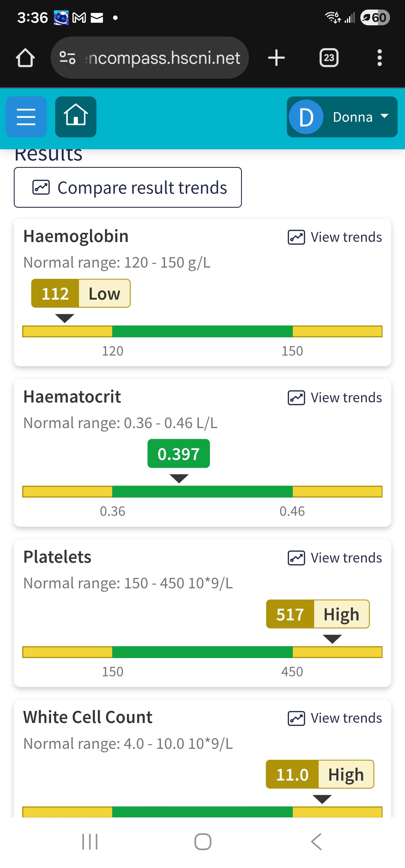View trends for Haemoglobin
This screenshot has width=405, height=868.
pos(334,237)
